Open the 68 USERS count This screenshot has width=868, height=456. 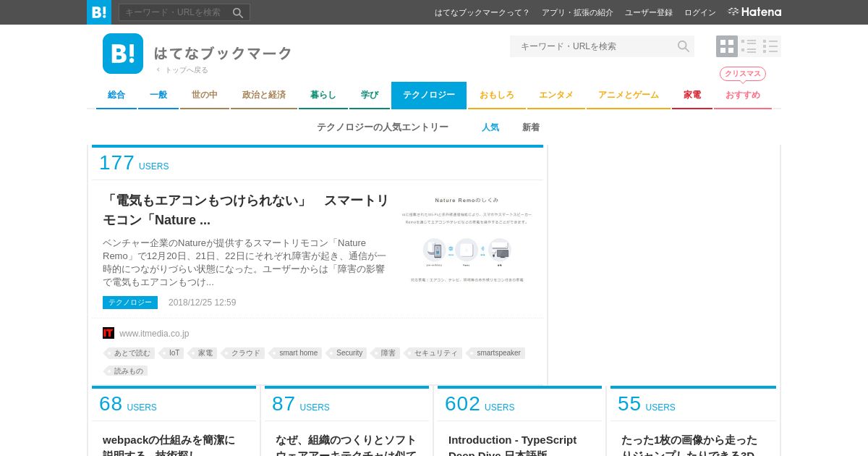click(128, 405)
